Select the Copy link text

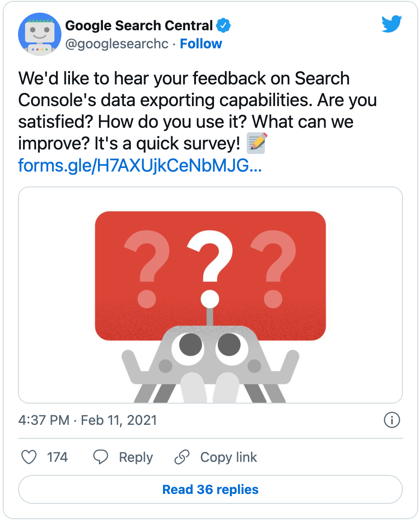tap(229, 457)
